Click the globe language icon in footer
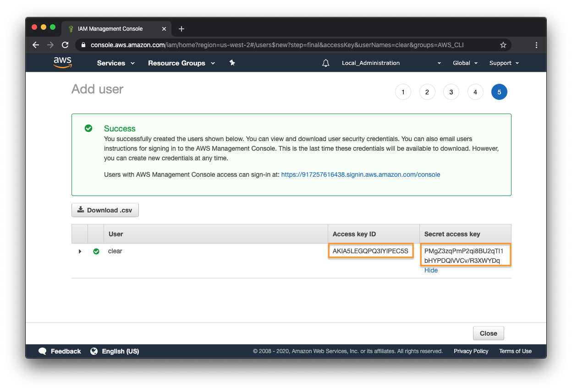Viewport: 572px width, 392px height. pyautogui.click(x=94, y=351)
